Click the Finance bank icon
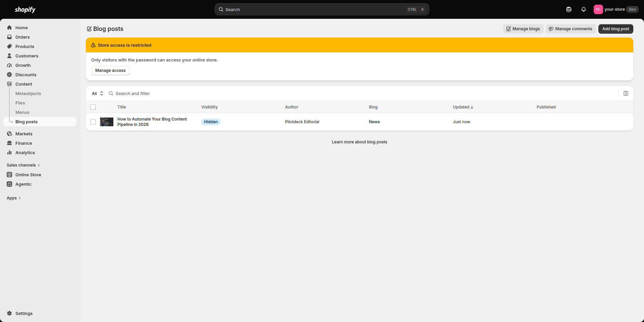This screenshot has width=644, height=322. tap(9, 143)
